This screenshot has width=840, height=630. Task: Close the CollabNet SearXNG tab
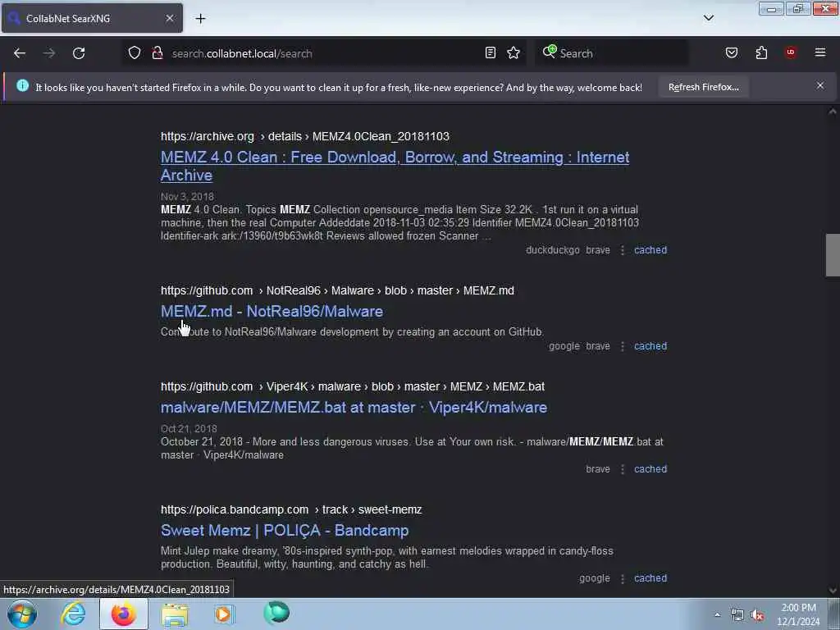pos(169,18)
